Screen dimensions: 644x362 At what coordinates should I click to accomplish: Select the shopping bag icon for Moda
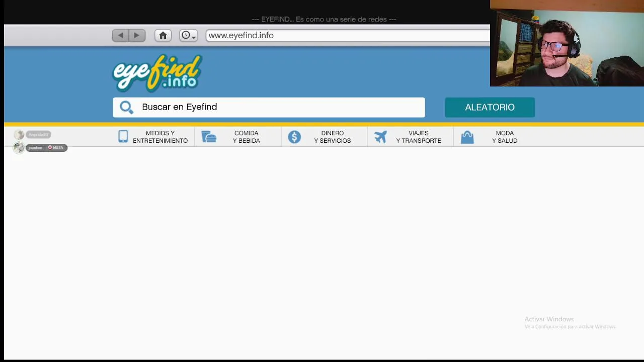click(467, 137)
